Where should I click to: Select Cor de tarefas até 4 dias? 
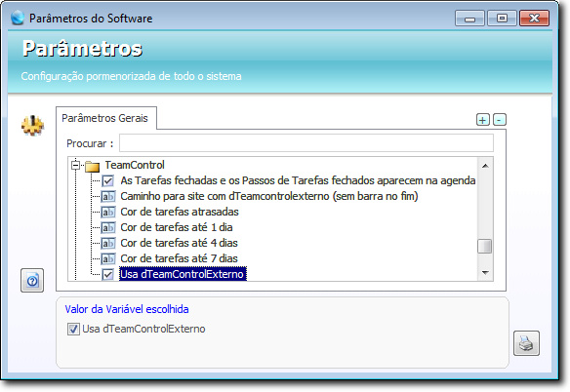179,243
